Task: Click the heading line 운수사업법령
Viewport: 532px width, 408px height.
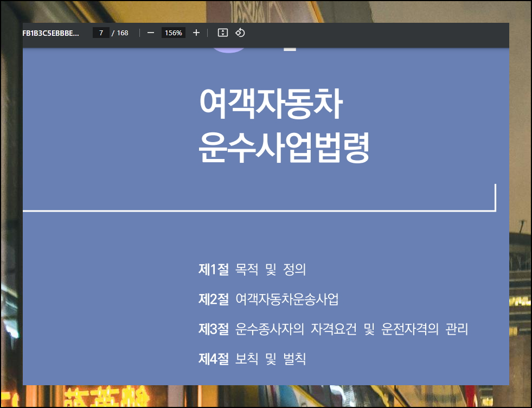Action: (284, 147)
